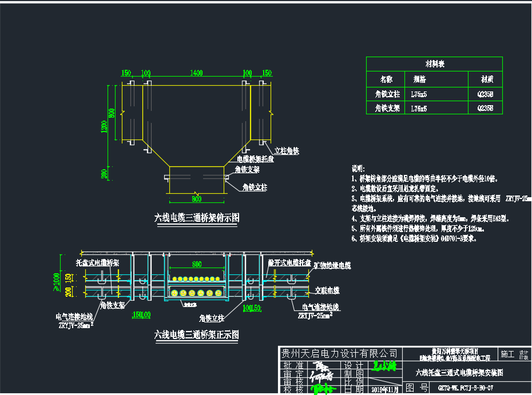Select the 材质 column header
This screenshot has width=532, height=395.
point(487,79)
